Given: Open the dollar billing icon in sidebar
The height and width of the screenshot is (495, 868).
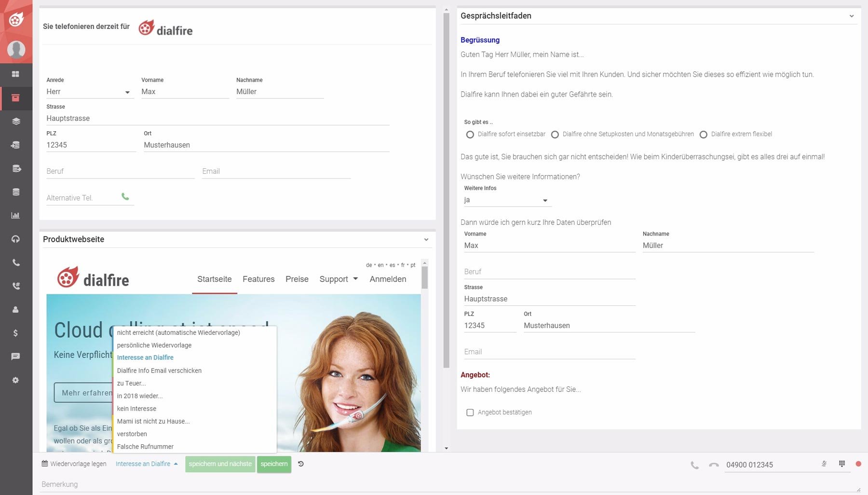Looking at the screenshot, I should [x=15, y=333].
